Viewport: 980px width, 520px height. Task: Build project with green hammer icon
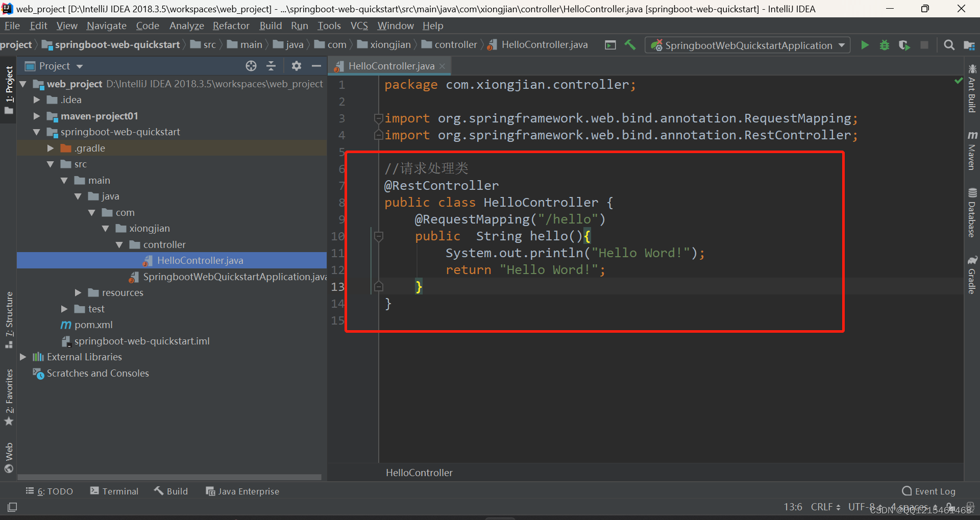pos(630,45)
